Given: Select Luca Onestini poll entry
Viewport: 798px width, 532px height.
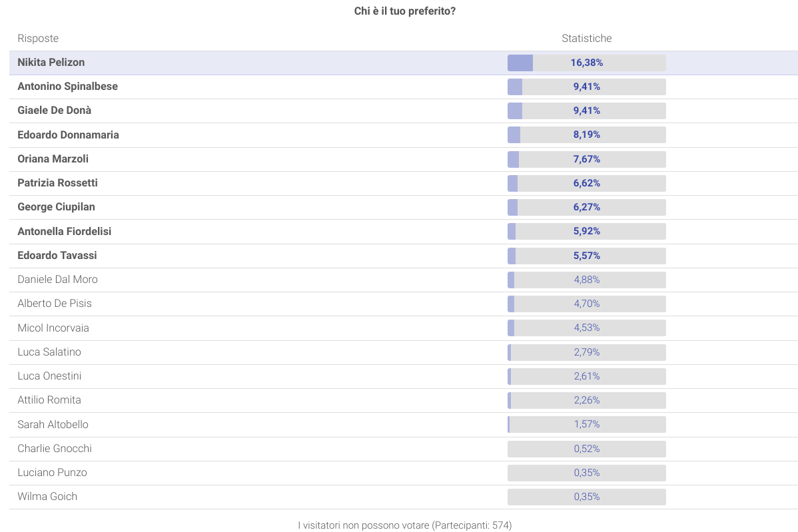Looking at the screenshot, I should coord(49,376).
